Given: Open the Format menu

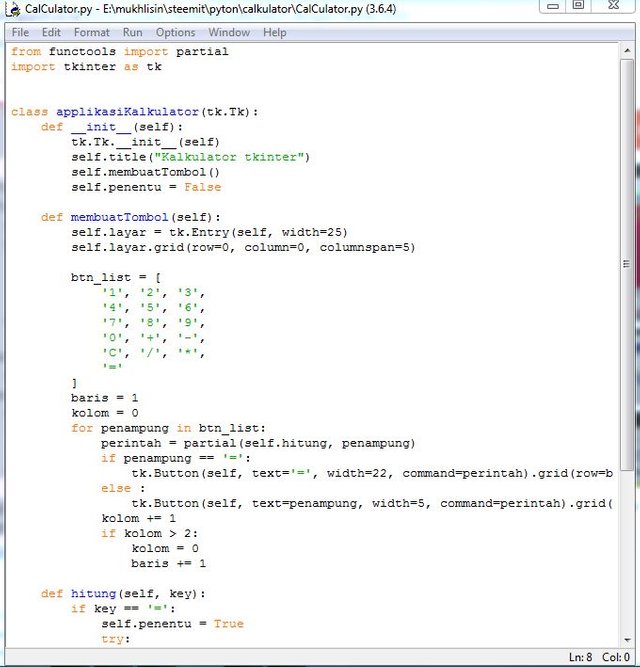Looking at the screenshot, I should point(91,32).
